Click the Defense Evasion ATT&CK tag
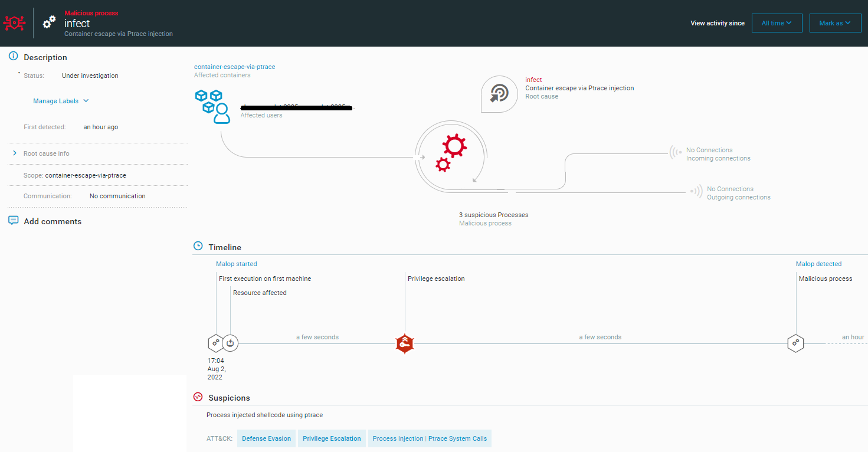The height and width of the screenshot is (452, 868). (266, 438)
